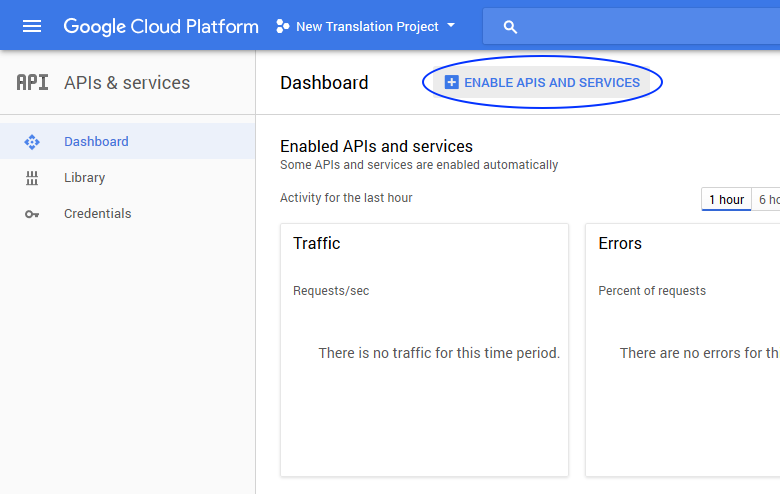
Task: Click Enable APIs and Services button
Action: [542, 82]
